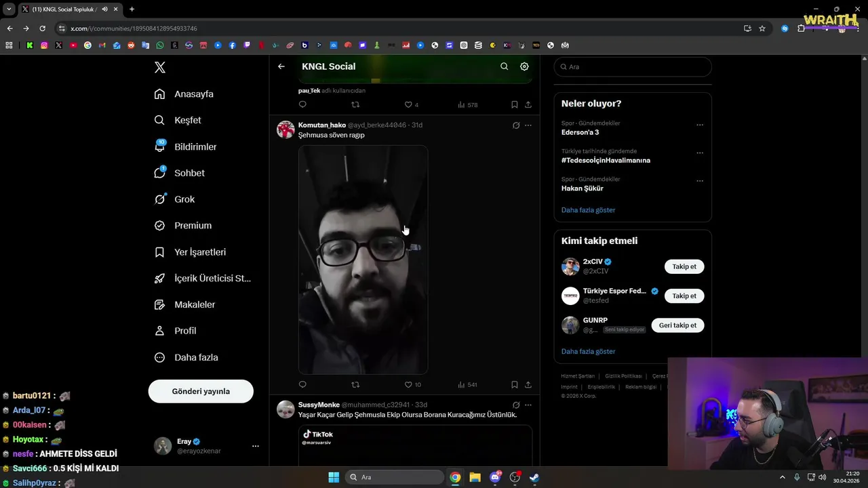Open Komutan_hako username link
Screen dimensions: 868x488
(x=322, y=125)
